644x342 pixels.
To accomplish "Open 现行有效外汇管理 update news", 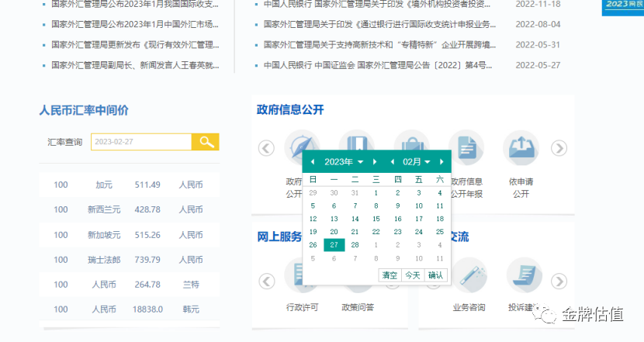I will click(135, 45).
